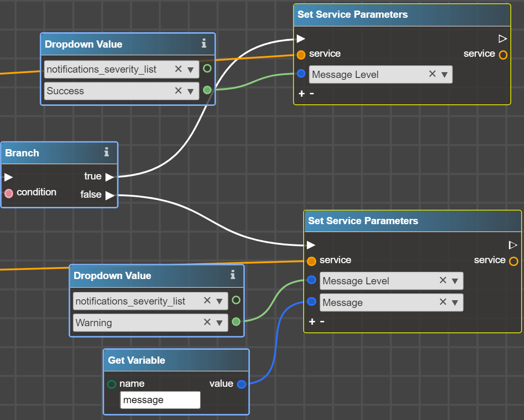Viewport: 524px width, 420px height.
Task: Open the Warning severity dropdown
Action: click(x=219, y=322)
